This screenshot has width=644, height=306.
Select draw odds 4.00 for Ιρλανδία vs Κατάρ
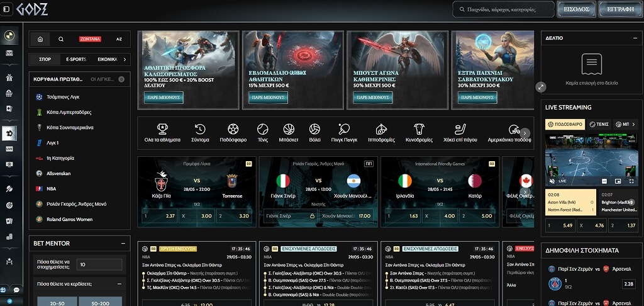[x=440, y=215]
